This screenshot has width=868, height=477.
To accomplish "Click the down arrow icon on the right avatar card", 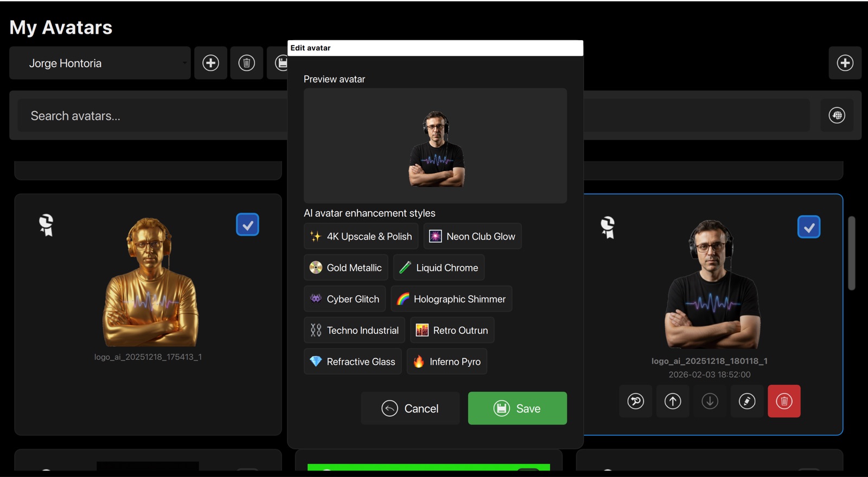I will (710, 401).
